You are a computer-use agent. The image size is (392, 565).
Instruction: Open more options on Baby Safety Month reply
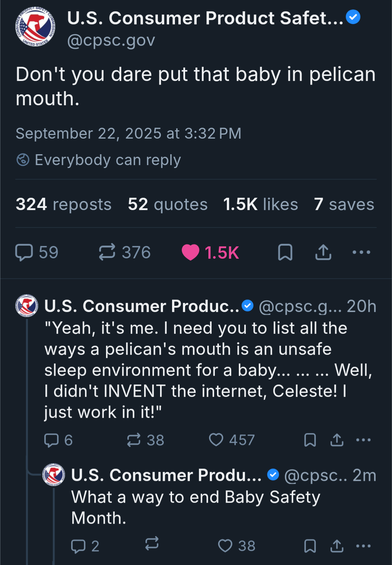pos(363,546)
